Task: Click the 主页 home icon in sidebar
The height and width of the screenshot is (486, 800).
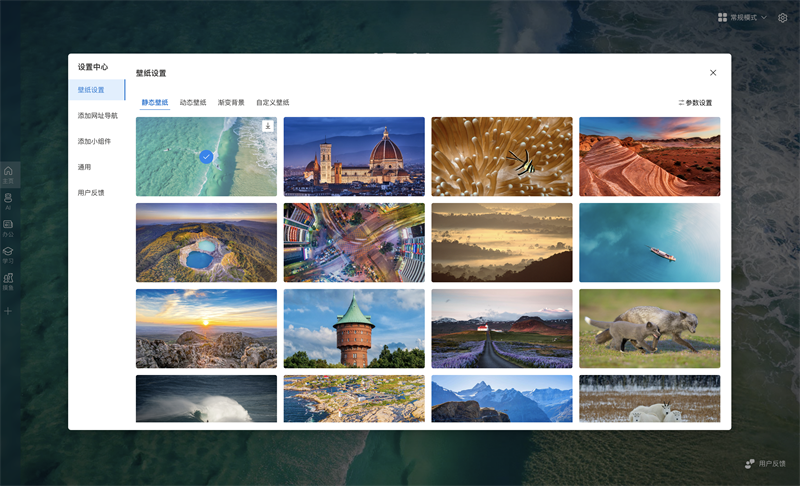Action: [8, 173]
